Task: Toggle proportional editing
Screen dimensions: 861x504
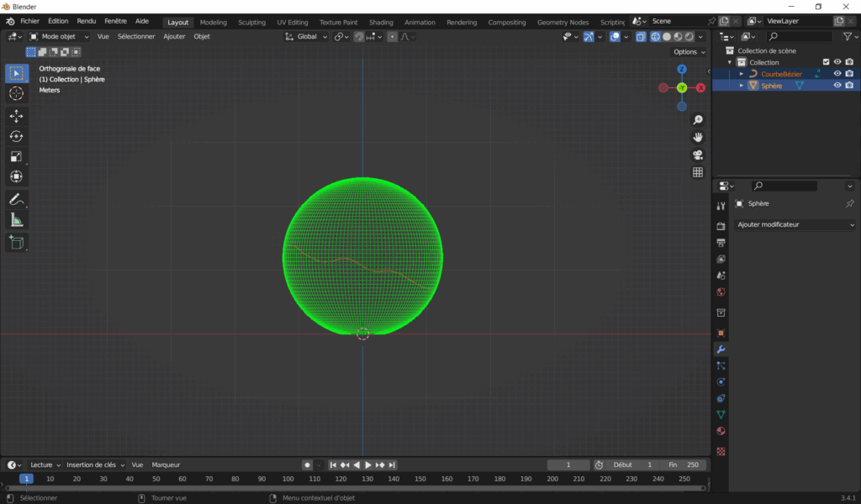Action: (x=392, y=37)
